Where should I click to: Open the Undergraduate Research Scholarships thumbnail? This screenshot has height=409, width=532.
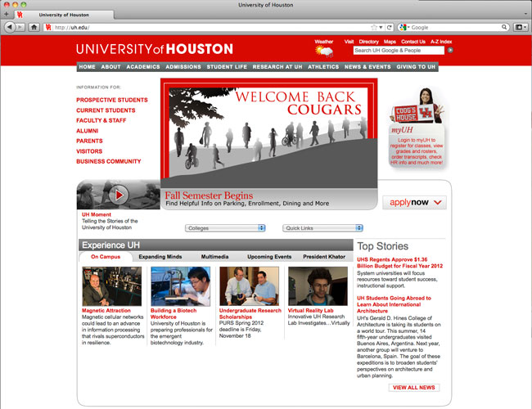[249, 286]
